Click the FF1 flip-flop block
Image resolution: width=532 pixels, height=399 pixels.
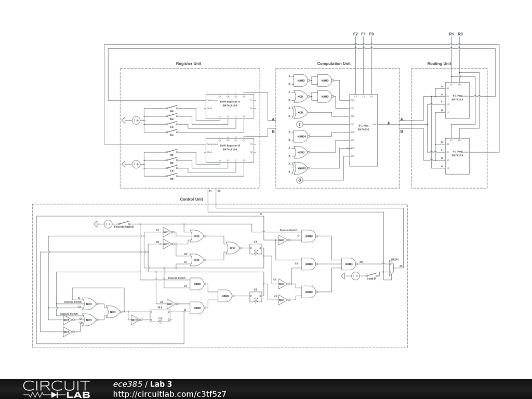[x=160, y=315]
